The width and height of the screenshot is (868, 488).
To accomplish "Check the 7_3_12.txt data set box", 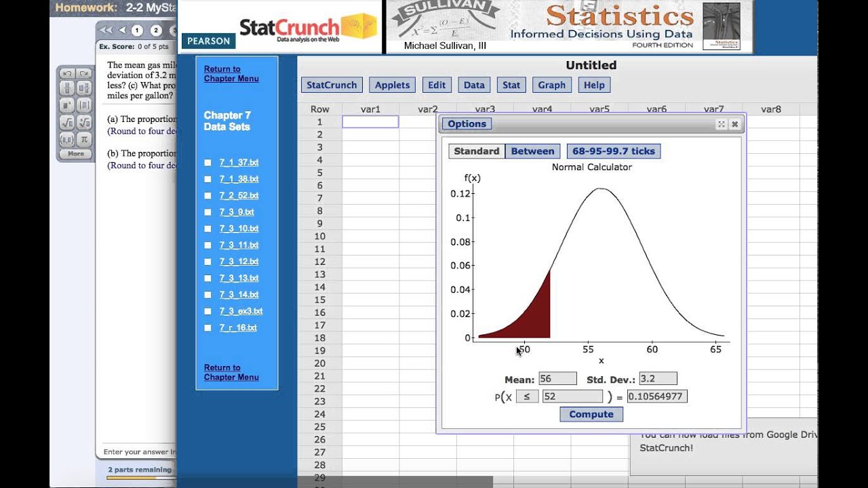I will 208,262.
